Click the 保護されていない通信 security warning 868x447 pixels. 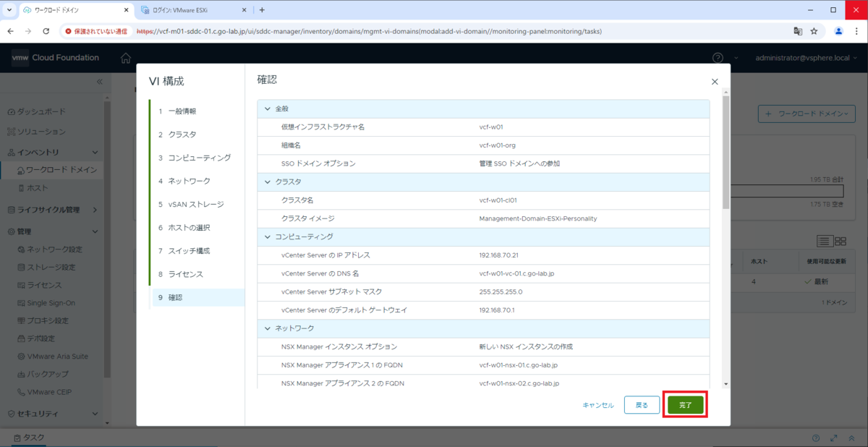(96, 31)
